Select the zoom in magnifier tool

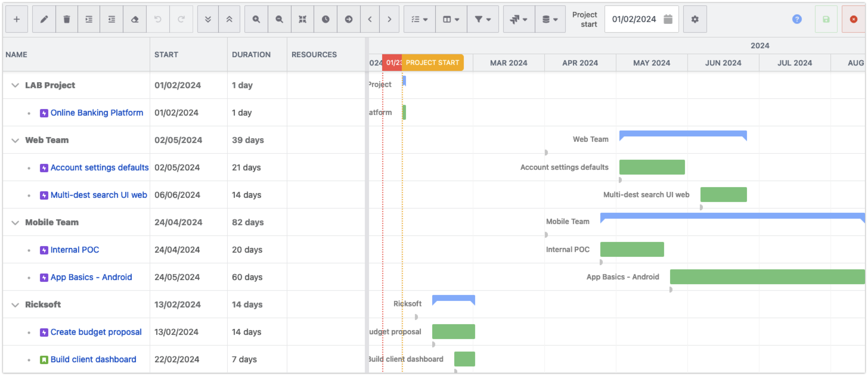point(256,19)
